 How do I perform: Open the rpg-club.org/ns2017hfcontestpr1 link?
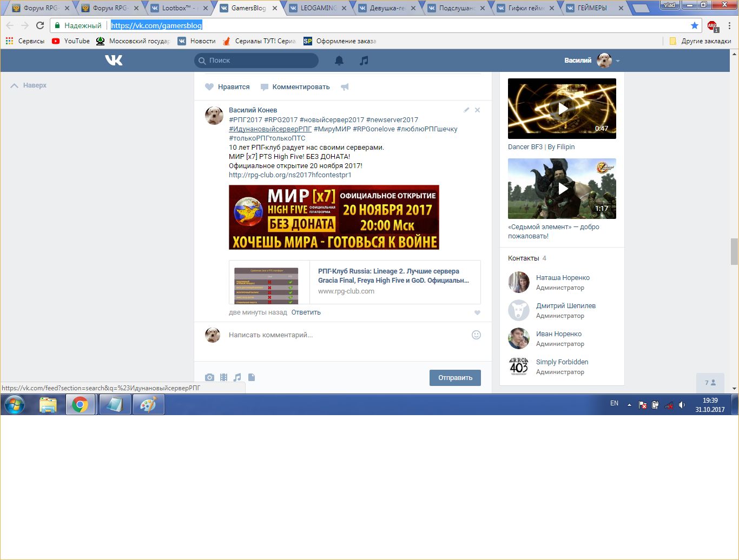click(x=290, y=175)
